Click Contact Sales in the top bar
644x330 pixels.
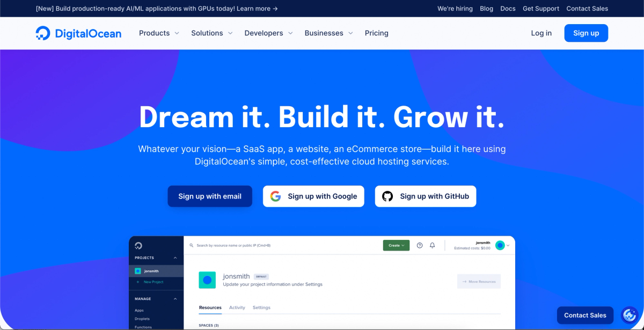[587, 9]
